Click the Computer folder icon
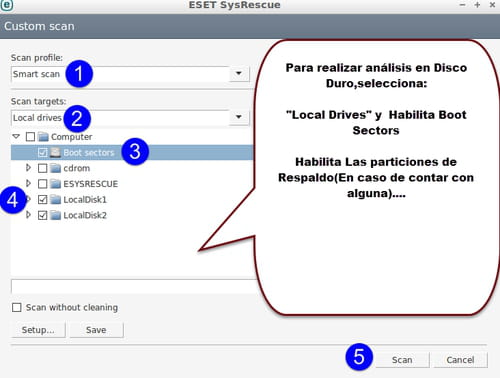This screenshot has height=378, width=500. (x=43, y=137)
